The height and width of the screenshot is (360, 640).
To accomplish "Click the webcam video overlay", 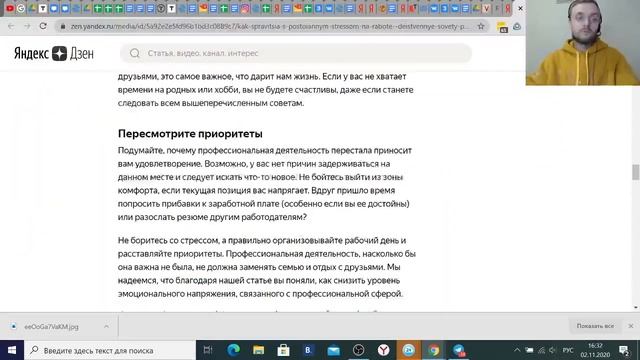I will click(x=583, y=42).
